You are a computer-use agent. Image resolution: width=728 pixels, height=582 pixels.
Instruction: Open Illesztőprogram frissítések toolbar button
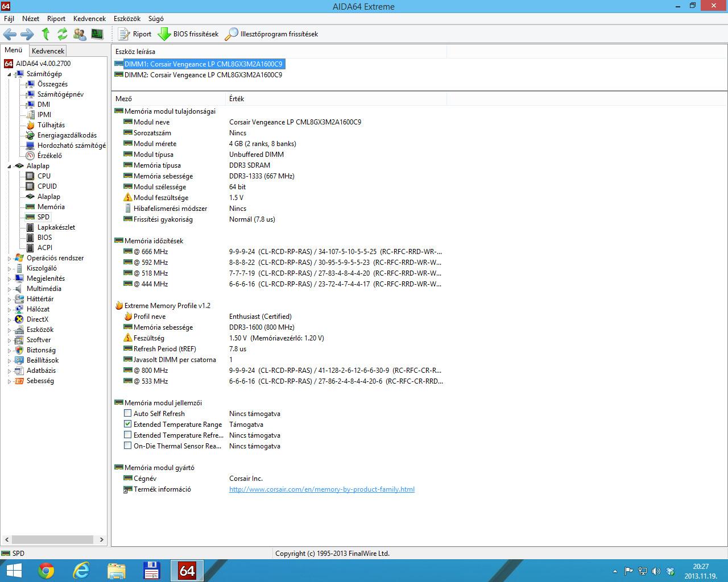[x=271, y=34]
